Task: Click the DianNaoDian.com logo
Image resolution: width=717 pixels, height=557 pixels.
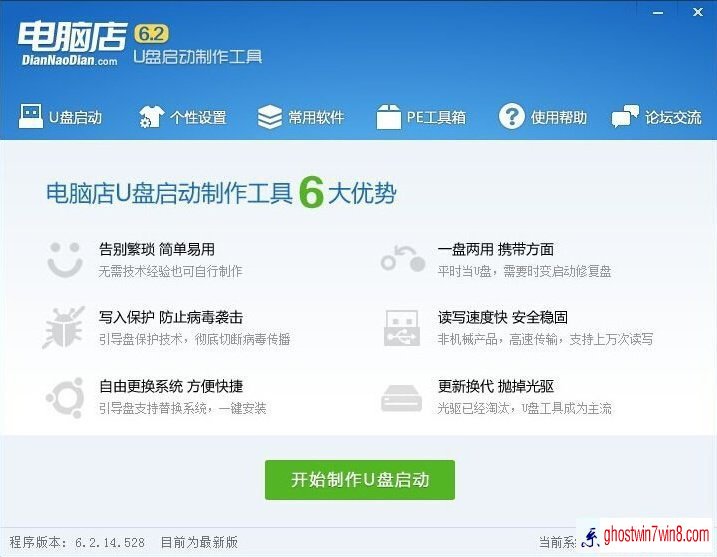Action: 72,44
